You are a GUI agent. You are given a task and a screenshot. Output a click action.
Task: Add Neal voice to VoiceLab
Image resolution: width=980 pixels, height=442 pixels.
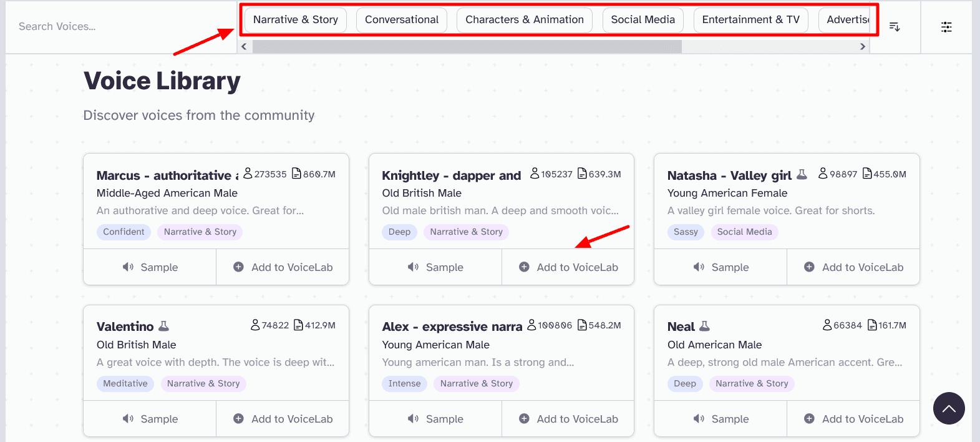(853, 419)
